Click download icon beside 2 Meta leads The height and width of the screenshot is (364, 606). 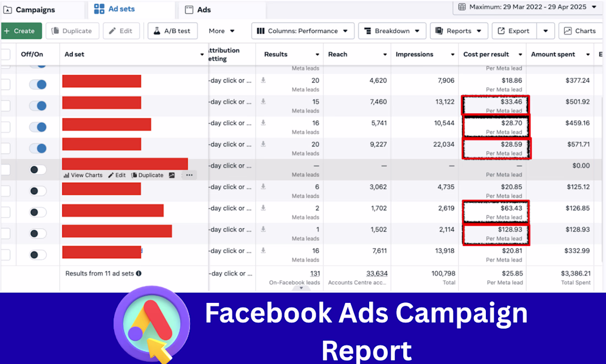pos(263,208)
